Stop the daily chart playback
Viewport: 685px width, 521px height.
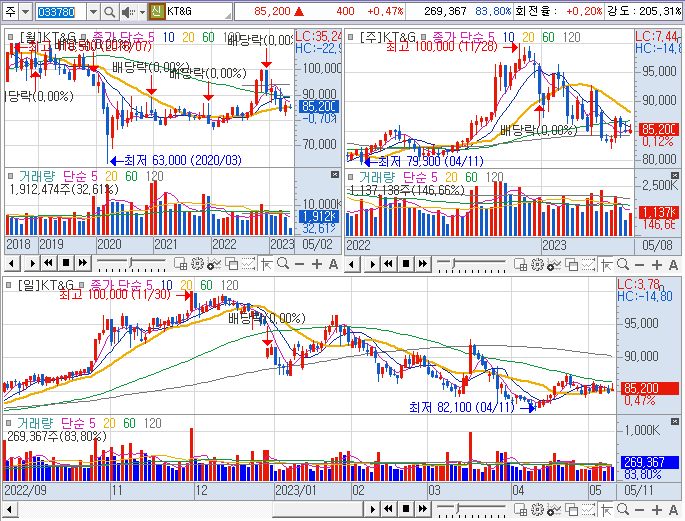[406, 509]
